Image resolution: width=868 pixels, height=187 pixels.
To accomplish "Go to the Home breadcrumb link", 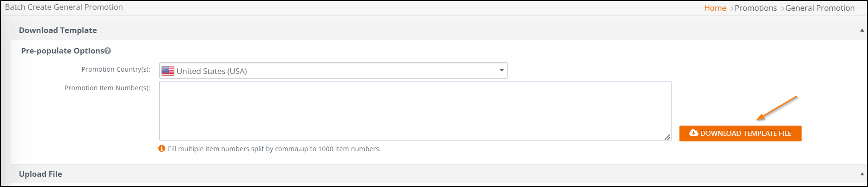I will pos(715,8).
